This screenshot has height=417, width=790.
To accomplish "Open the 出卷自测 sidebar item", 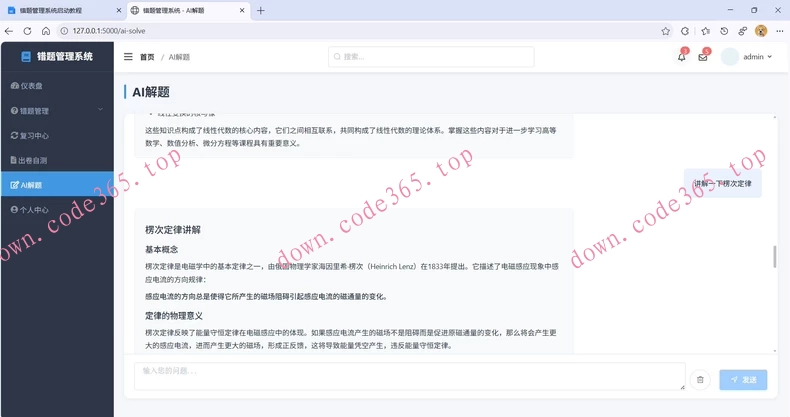I will 57,160.
